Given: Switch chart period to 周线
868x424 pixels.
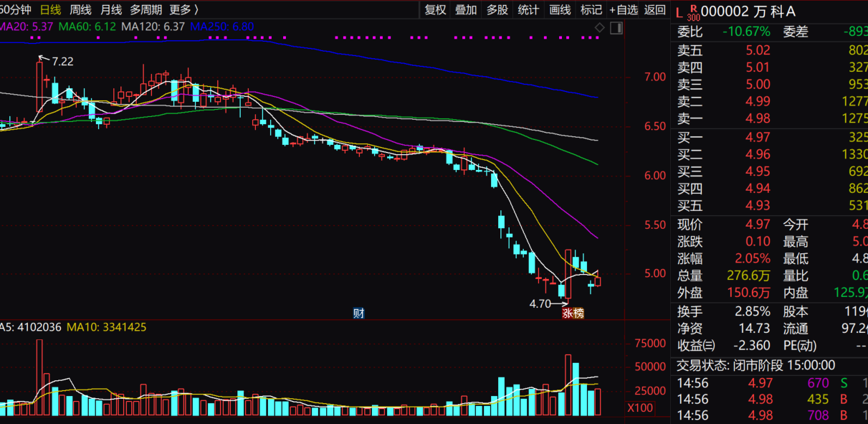Looking at the screenshot, I should tap(80, 9).
